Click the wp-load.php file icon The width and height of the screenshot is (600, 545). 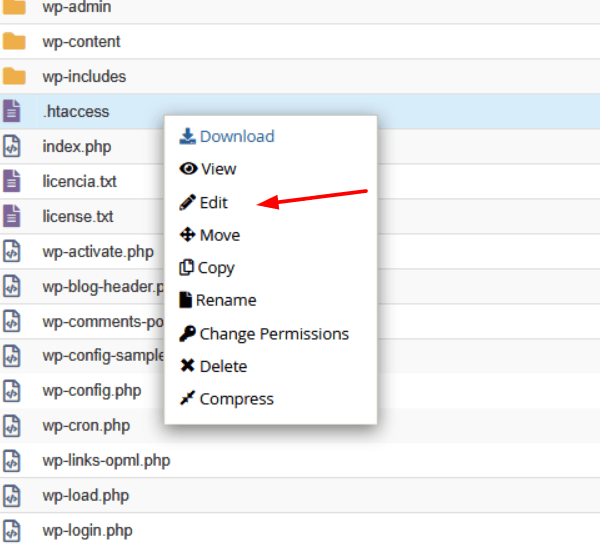click(11, 496)
